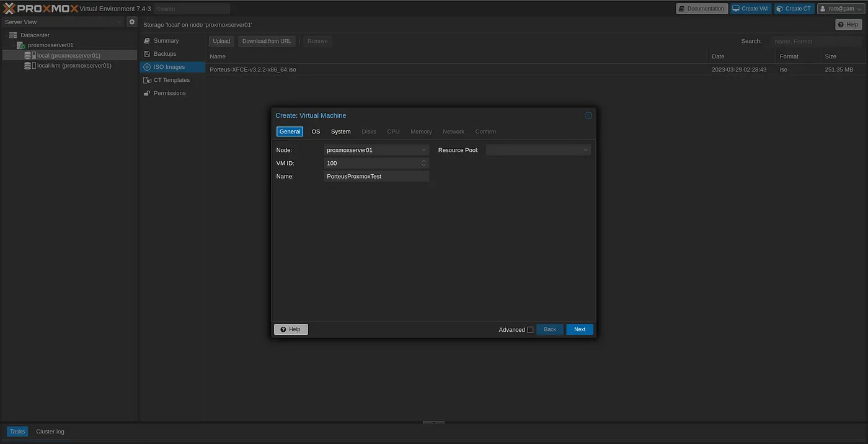Click the Proxmox logo in header

(41, 9)
